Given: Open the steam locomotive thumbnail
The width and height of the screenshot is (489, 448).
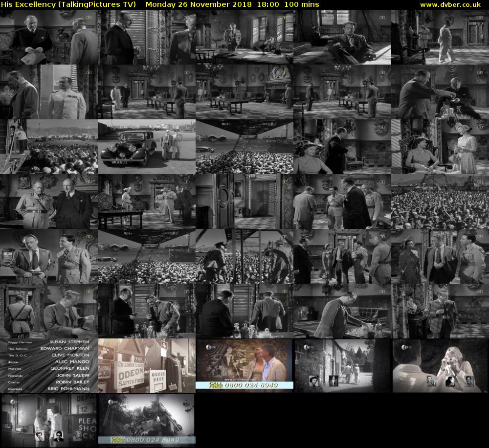Looking at the screenshot, I should click(x=146, y=421).
